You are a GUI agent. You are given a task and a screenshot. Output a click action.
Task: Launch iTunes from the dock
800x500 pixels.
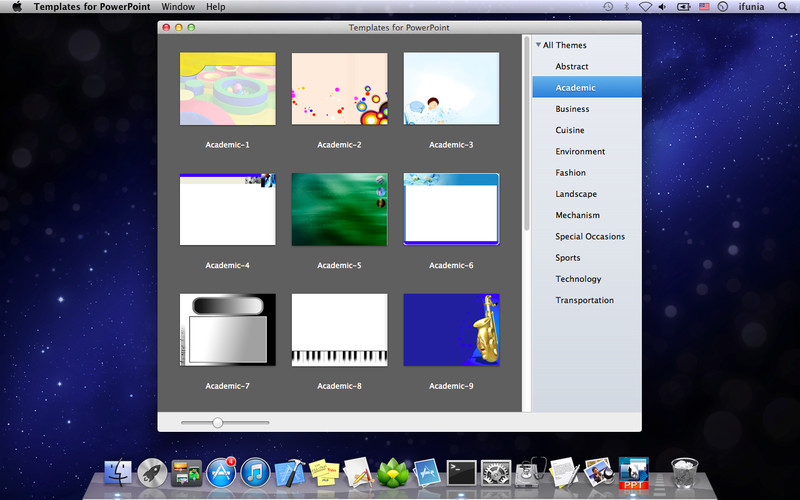pyautogui.click(x=255, y=472)
